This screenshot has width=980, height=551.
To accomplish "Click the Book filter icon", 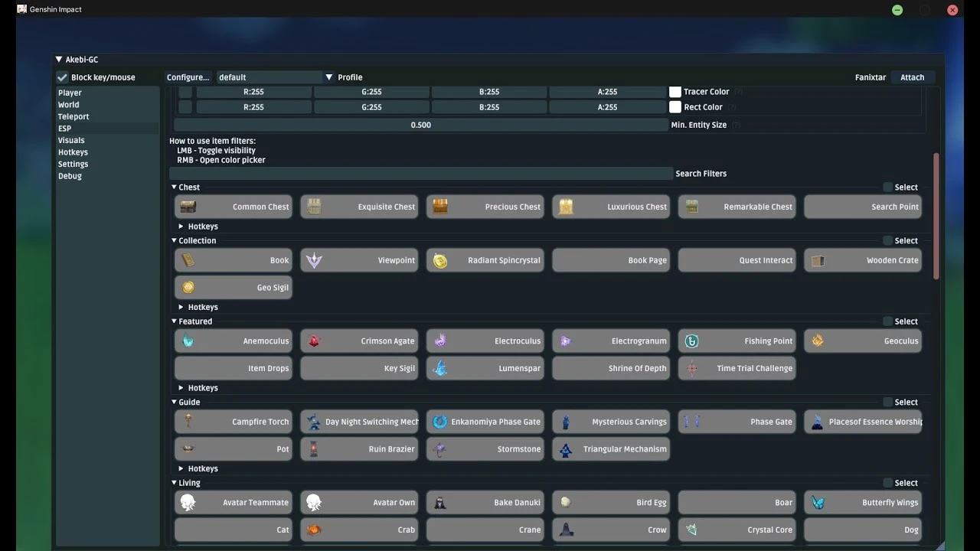I will click(x=188, y=260).
